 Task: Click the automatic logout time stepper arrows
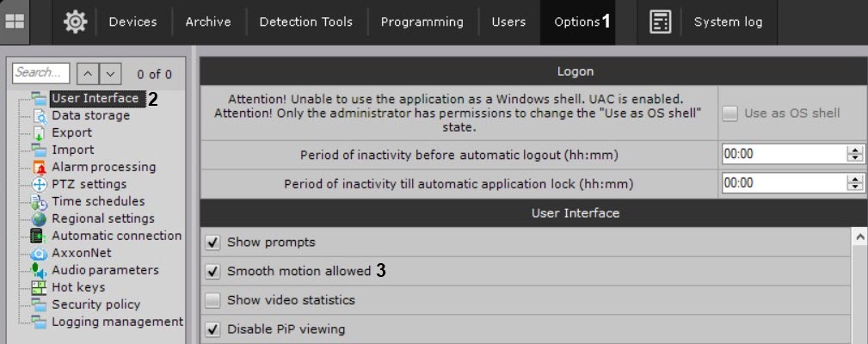[x=854, y=154]
